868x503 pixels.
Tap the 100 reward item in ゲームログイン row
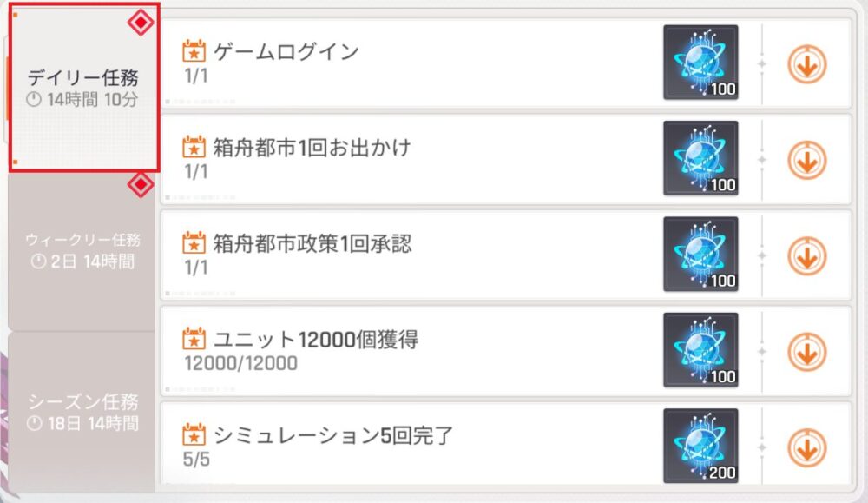tap(700, 63)
